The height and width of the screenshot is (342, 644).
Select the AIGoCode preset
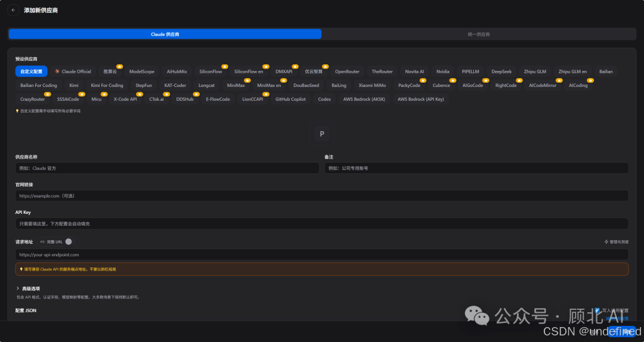(x=473, y=85)
